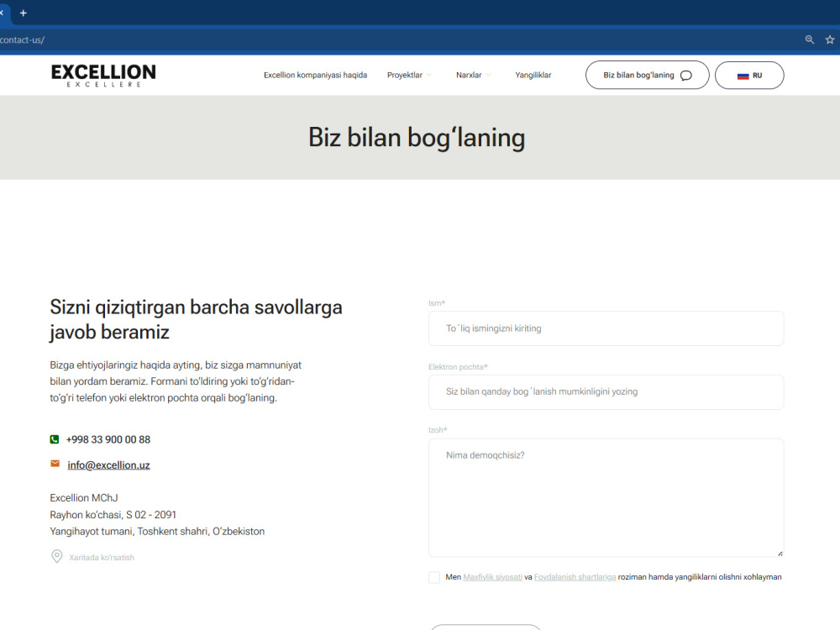The height and width of the screenshot is (630, 840).
Task: Click the Biz bilan bog'laning header button
Action: pos(647,75)
